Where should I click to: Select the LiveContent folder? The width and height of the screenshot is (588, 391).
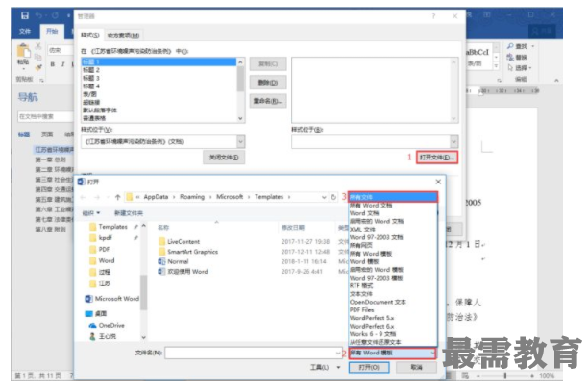click(179, 241)
